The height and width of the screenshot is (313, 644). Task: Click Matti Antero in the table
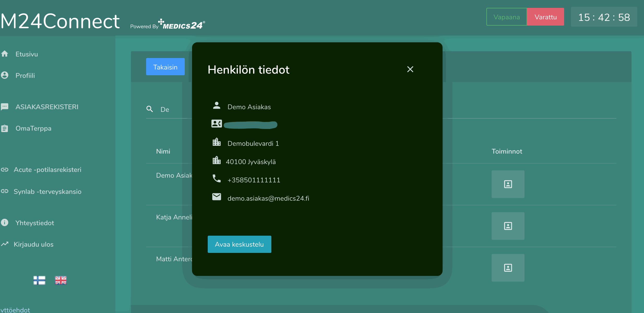174,259
